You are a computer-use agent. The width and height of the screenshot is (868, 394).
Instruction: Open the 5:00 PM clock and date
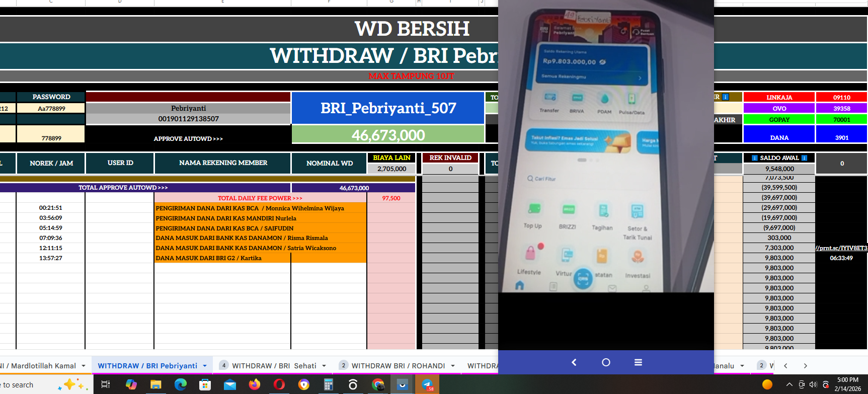click(848, 384)
